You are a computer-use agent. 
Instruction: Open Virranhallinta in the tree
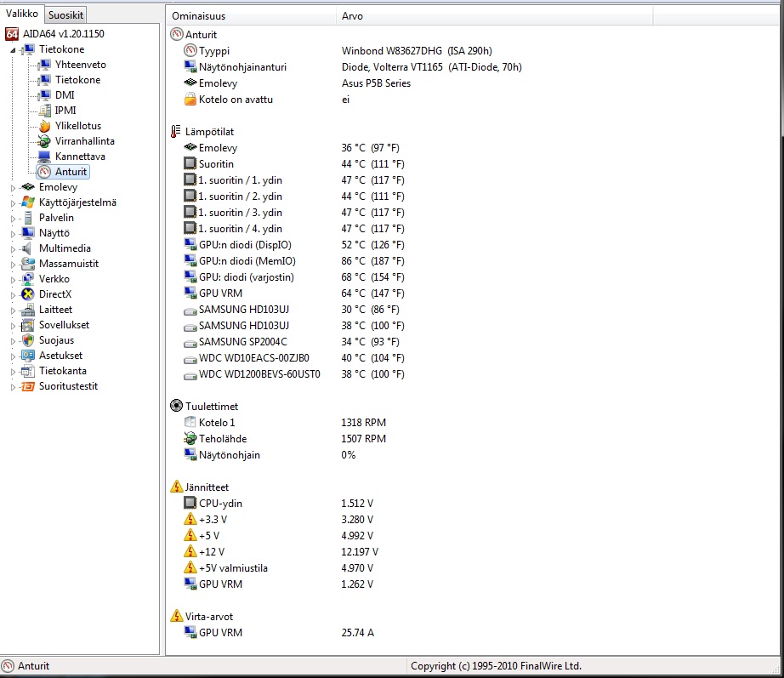84,141
